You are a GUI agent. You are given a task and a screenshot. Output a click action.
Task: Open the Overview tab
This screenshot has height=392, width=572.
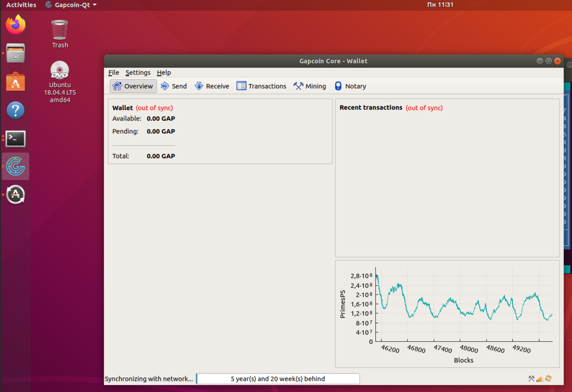[133, 86]
